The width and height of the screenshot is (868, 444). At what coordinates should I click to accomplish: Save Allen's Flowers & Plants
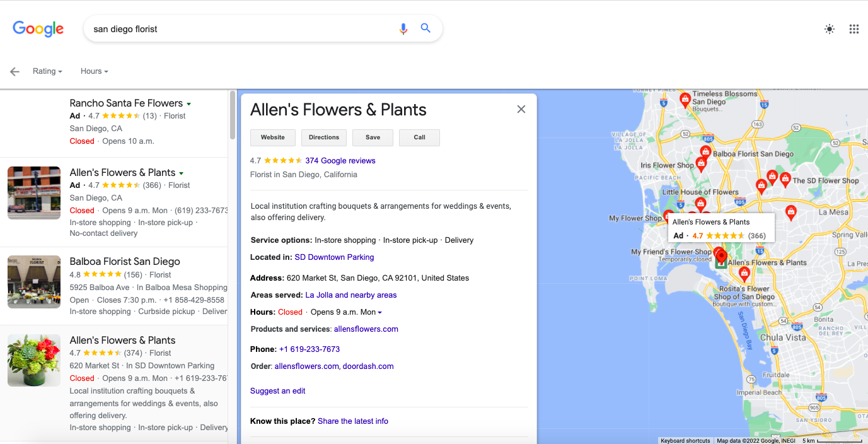372,137
